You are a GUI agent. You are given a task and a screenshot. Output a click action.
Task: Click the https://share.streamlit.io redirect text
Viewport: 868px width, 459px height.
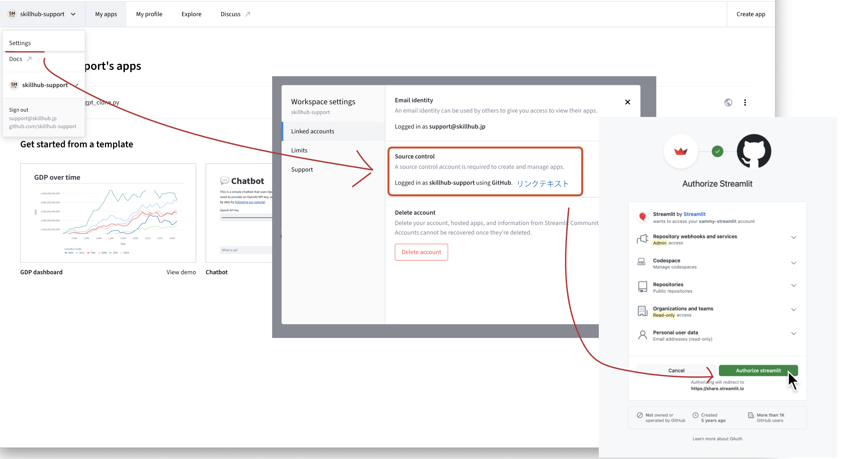717,389
